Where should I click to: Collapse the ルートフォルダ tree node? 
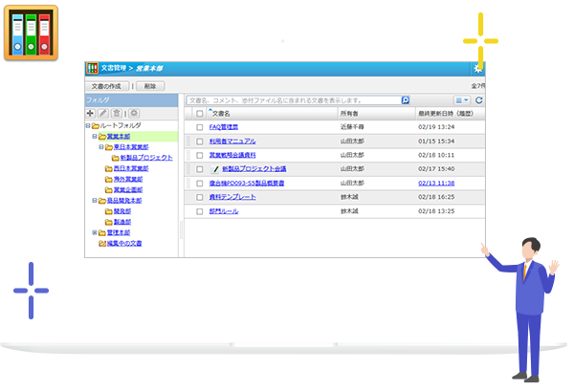[88, 125]
